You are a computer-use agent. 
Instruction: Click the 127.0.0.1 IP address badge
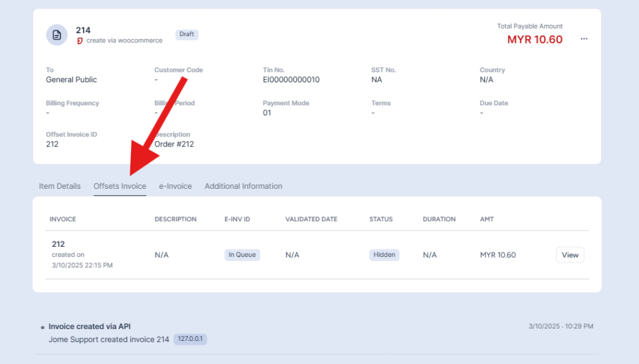coord(190,339)
